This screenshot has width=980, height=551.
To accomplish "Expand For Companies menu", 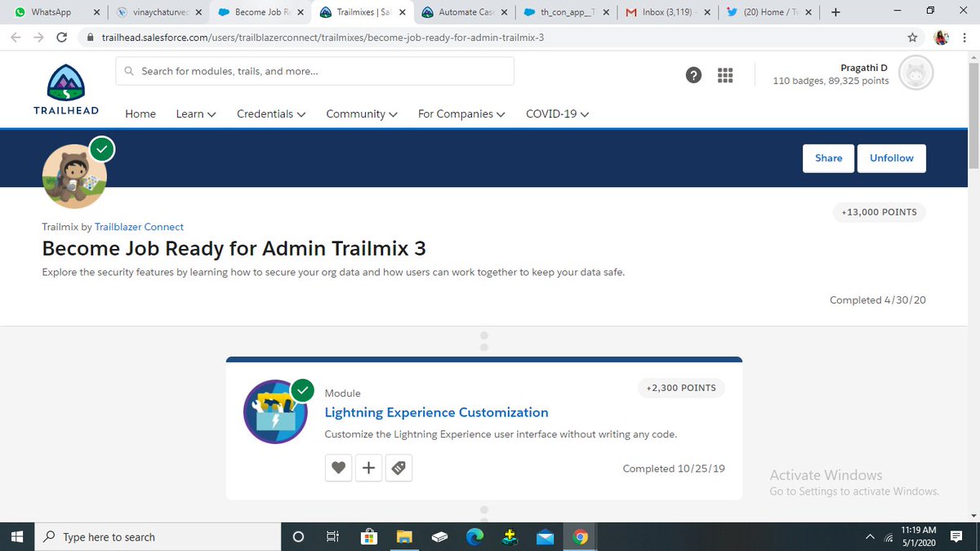I will pos(461,113).
